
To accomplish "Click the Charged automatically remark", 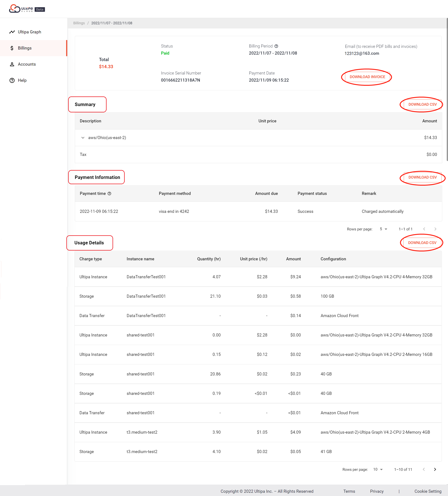I will [x=383, y=212].
